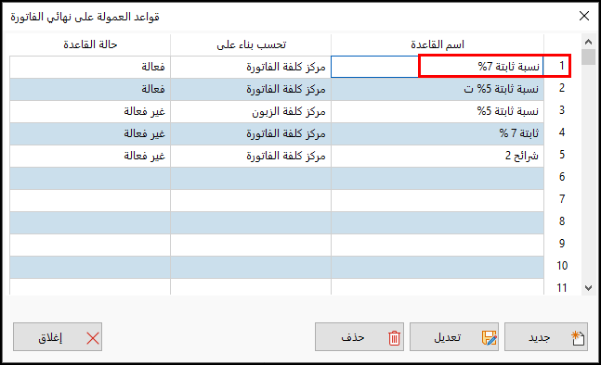Click row number 9 header
Viewport: 601px width, 365px height.
coord(562,244)
